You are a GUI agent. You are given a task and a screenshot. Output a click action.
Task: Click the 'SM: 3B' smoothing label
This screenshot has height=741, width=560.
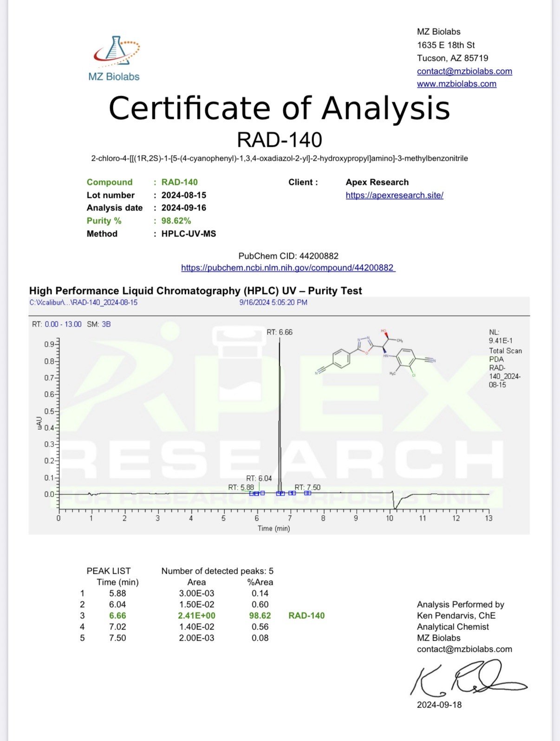tap(99, 324)
